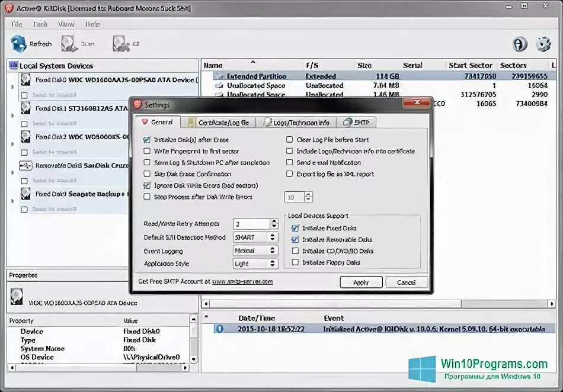563x392 pixels.
Task: Enable Stop Process after Disk Write Errors
Action: pyautogui.click(x=147, y=197)
